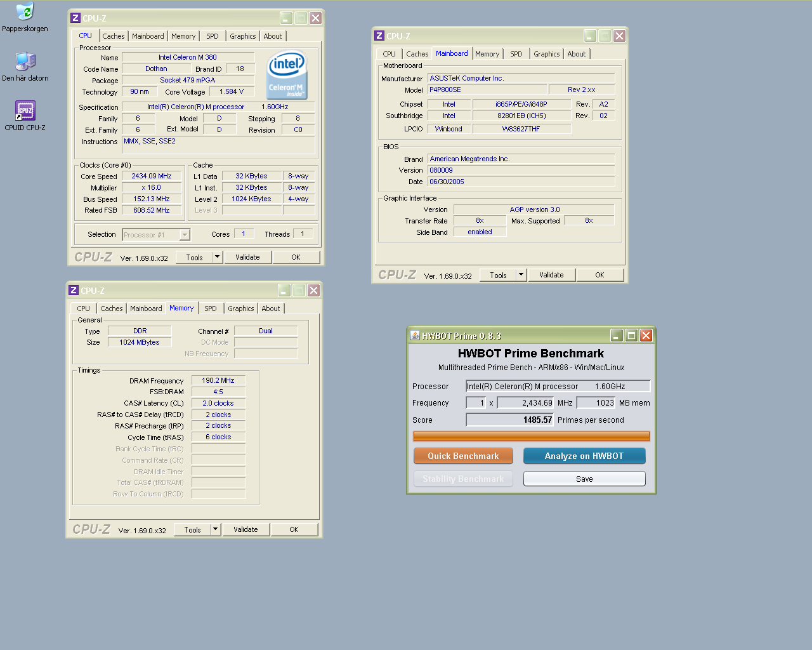Click the memory Size value 1024 MBytes
The image size is (812, 650).
(140, 342)
